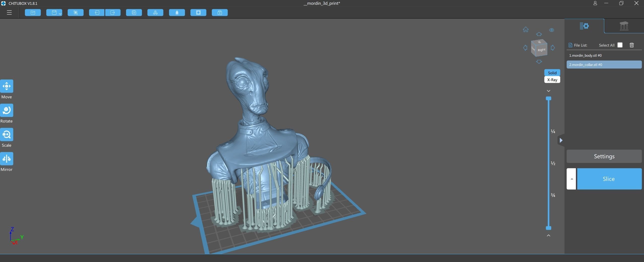The image size is (644, 262).
Task: Click the Right face of view cube
Action: [x=542, y=50]
